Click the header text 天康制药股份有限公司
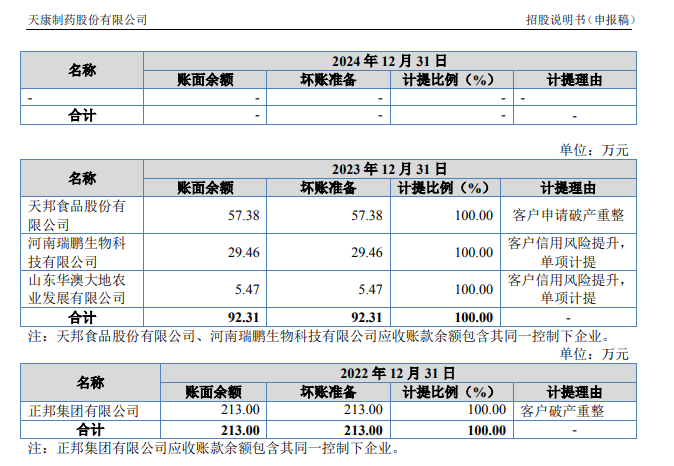 point(87,20)
